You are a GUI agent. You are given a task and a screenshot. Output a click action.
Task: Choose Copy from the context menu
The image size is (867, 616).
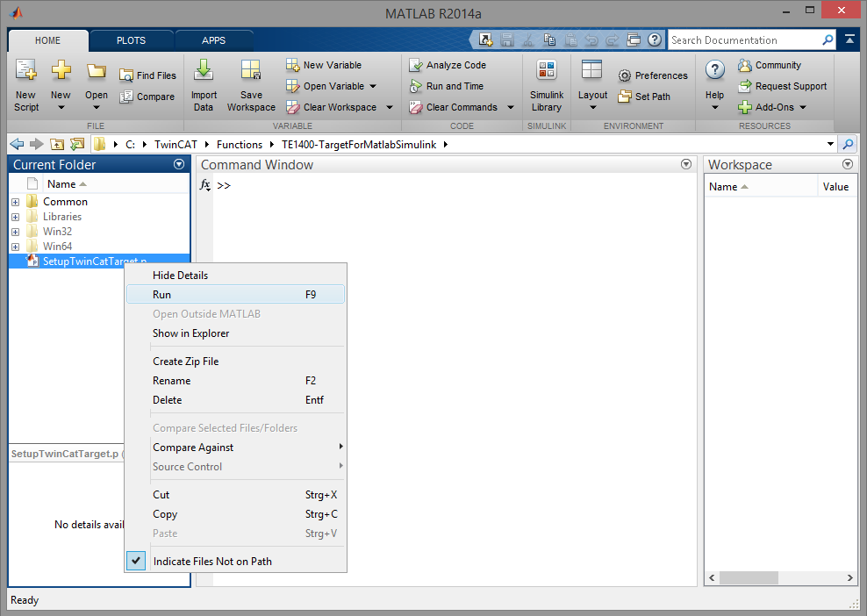pos(235,513)
